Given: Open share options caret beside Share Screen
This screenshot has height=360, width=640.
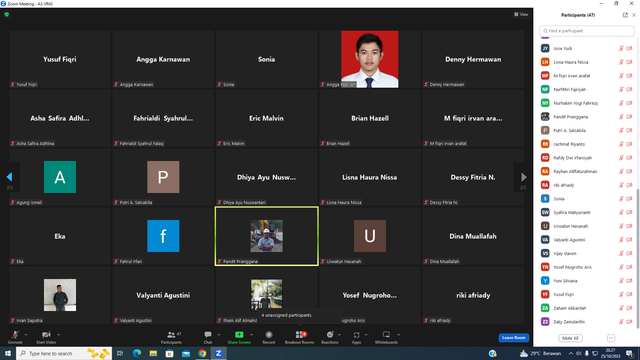Looking at the screenshot, I should [251, 335].
